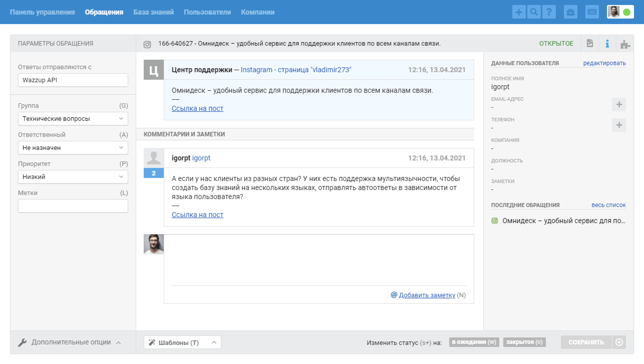The width and height of the screenshot is (644, 364).
Task: Open Ссылка на пост in igorpt comment
Action: pyautogui.click(x=198, y=215)
